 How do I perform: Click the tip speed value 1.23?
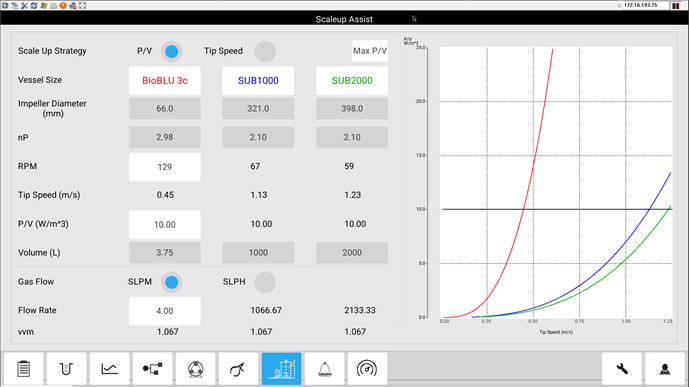point(352,195)
